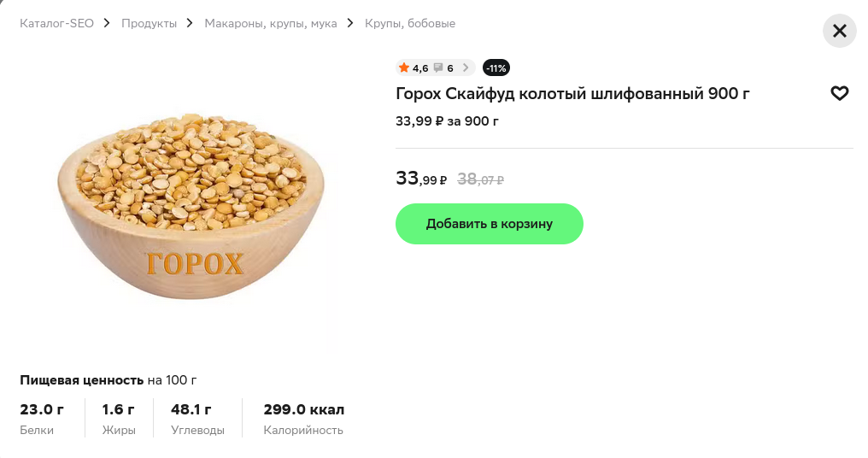Close the product card with X button
The height and width of the screenshot is (458, 868).
coord(839,32)
